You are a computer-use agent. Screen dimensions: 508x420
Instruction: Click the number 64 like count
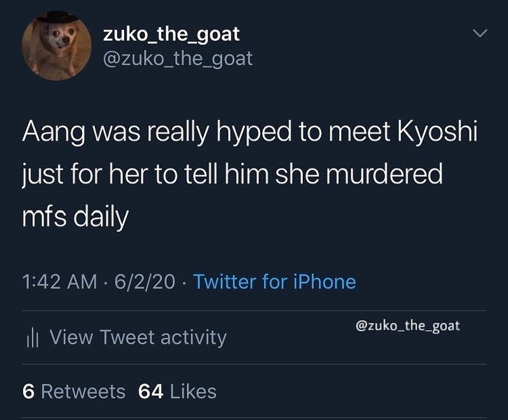coord(151,391)
